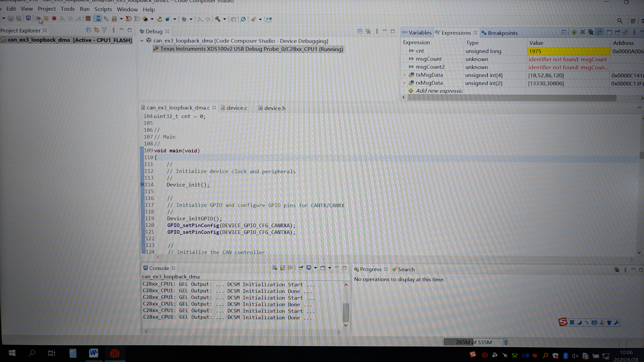
Task: Open the Scripts menu
Action: (103, 9)
